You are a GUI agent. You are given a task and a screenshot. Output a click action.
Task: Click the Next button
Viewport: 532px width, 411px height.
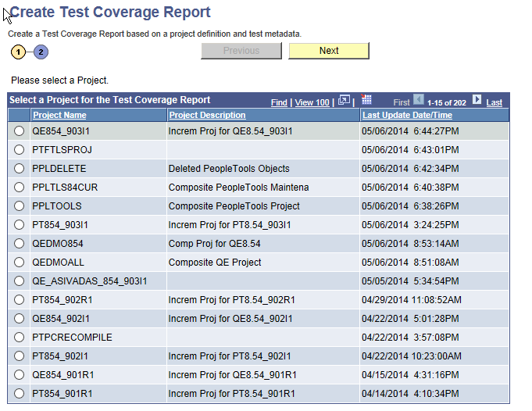click(329, 51)
